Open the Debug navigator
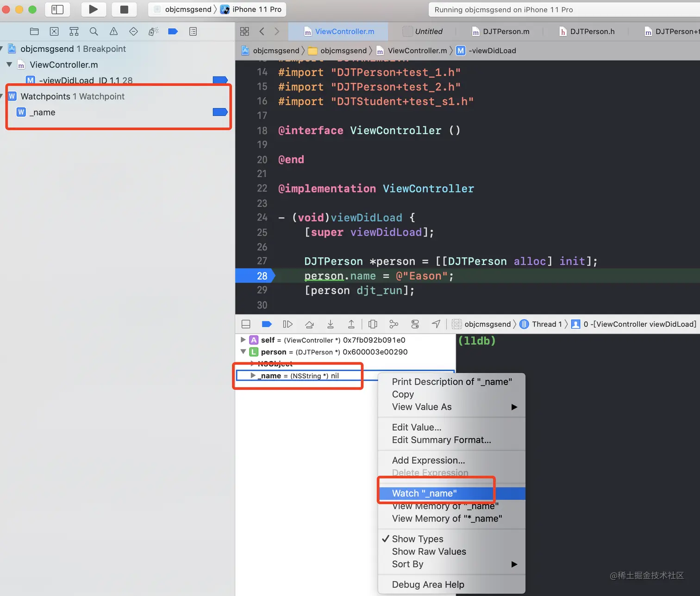The image size is (700, 596). (x=153, y=31)
